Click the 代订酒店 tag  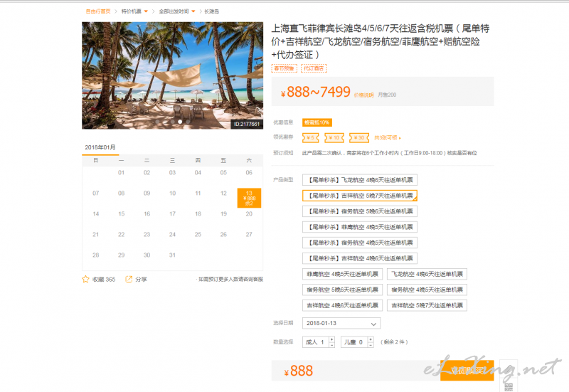coord(314,68)
